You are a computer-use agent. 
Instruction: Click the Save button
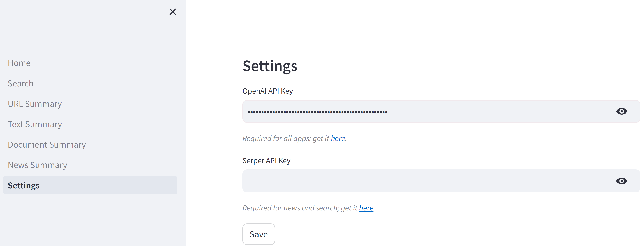[259, 234]
